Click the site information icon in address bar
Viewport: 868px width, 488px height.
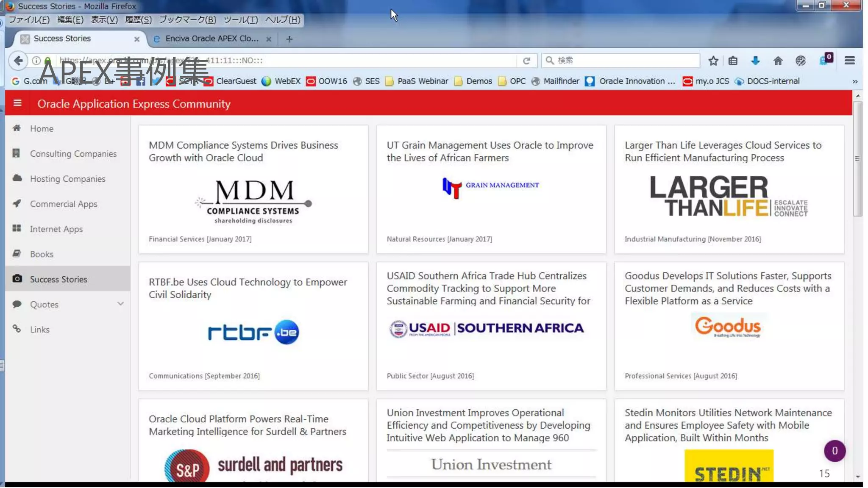[x=36, y=61]
